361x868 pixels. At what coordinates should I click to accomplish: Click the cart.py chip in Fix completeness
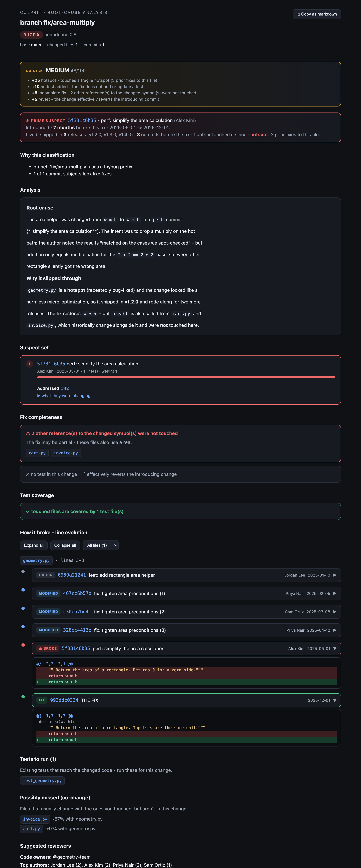click(x=37, y=453)
